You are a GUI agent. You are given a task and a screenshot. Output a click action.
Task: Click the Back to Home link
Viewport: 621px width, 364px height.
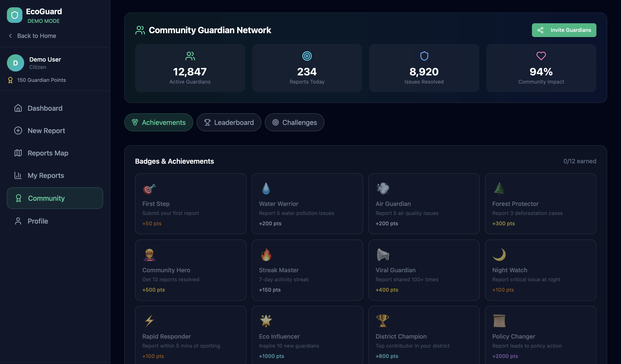pos(36,36)
